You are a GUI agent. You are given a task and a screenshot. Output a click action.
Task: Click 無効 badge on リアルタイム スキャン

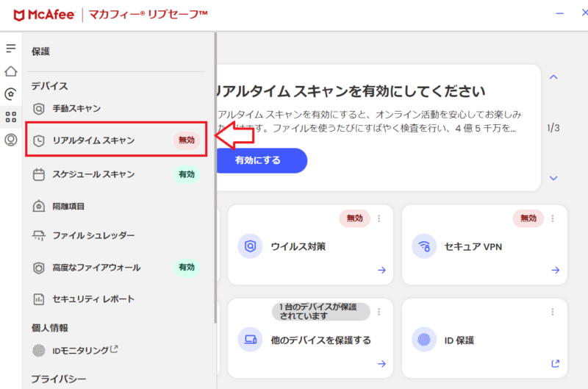click(x=187, y=140)
